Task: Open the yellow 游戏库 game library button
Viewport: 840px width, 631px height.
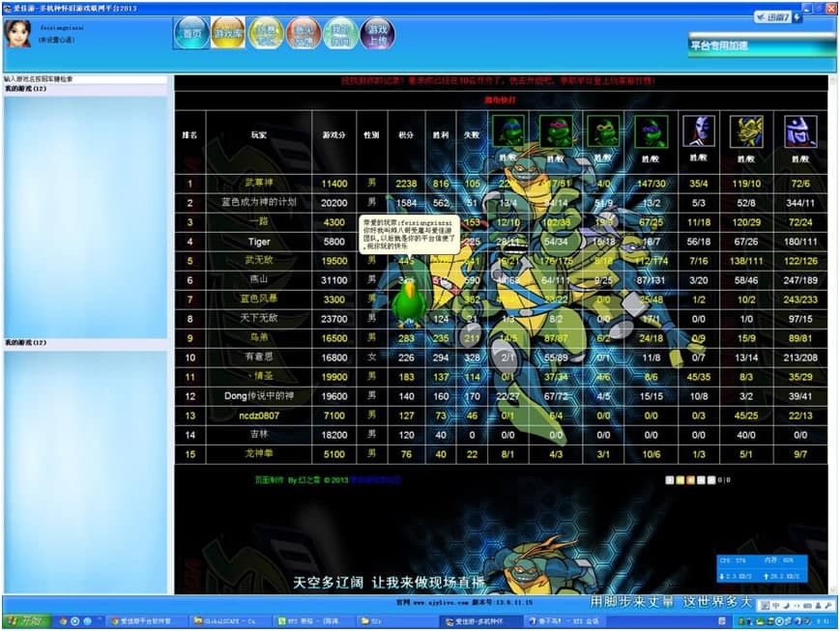Action: tap(228, 34)
